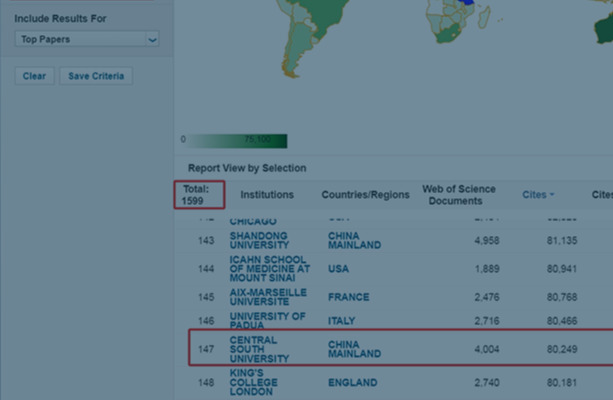
Task: Click the Institutions column header
Action: pos(267,195)
